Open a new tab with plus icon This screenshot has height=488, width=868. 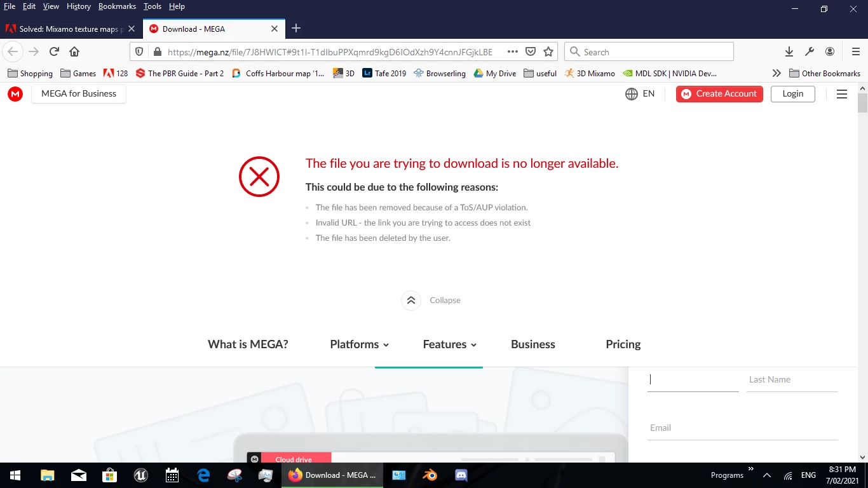296,28
